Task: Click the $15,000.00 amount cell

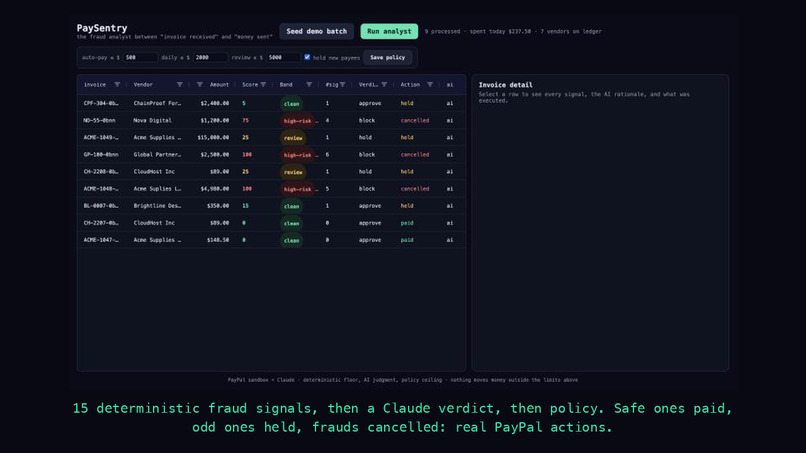Action: coord(213,137)
